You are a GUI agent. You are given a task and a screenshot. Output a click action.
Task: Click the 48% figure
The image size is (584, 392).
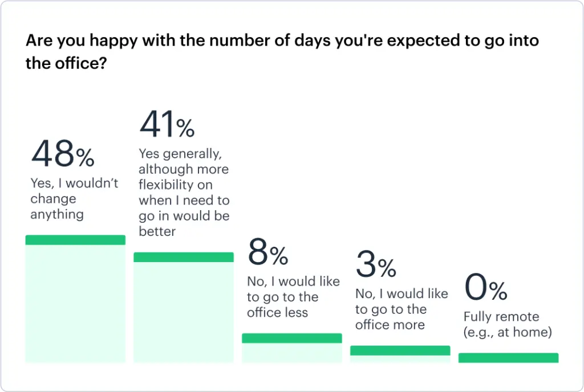pos(62,154)
